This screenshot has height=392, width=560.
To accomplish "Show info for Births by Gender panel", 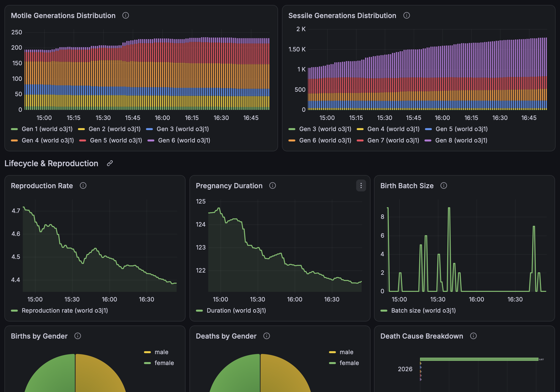I will point(78,336).
